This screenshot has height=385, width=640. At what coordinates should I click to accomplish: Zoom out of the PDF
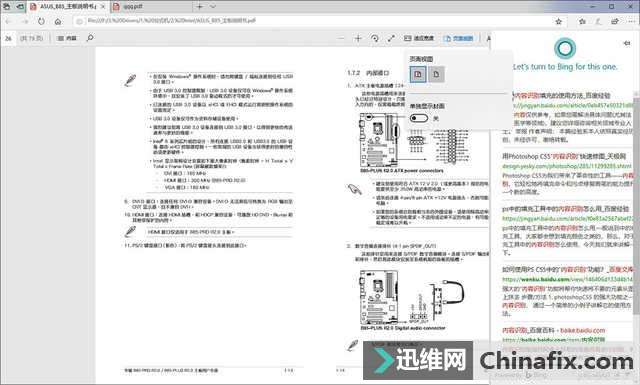[x=341, y=38]
